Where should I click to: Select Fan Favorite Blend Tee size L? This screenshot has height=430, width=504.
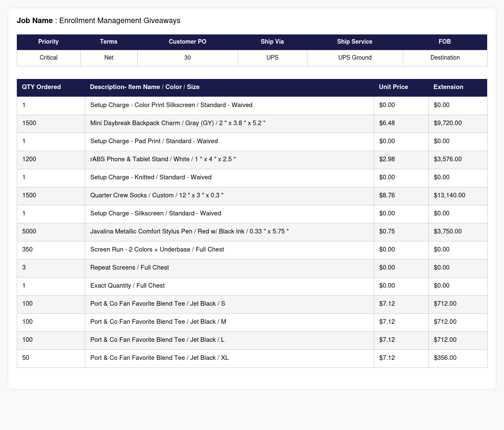pos(157,340)
